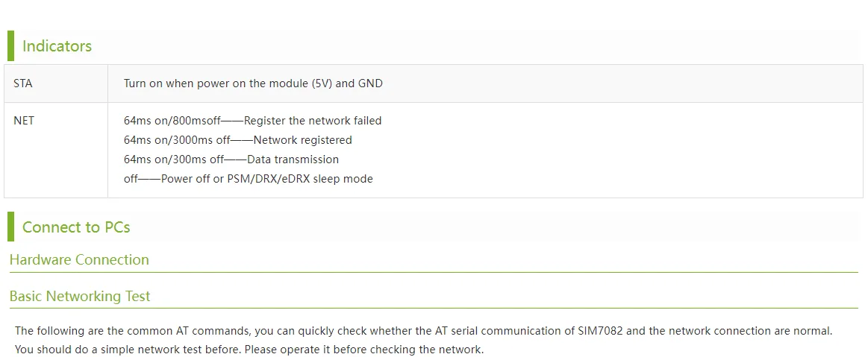Click the "(5V)" text in STA row
Screen dimensions: 868x357
click(321, 83)
